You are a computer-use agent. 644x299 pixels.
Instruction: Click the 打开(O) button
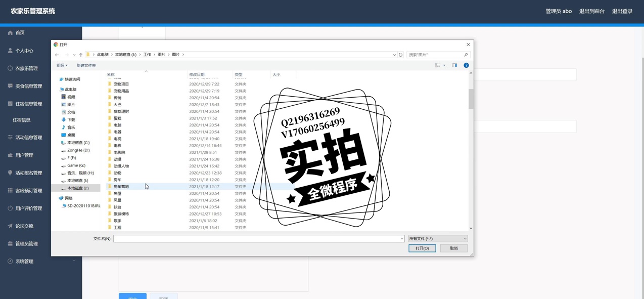(422, 248)
